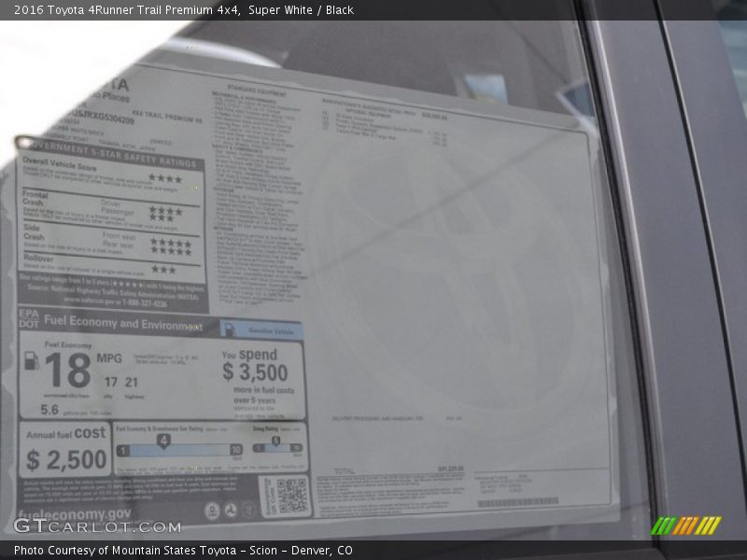The height and width of the screenshot is (560, 747).
Task: Click the '$ 3,500' spend amount
Action: (x=255, y=371)
